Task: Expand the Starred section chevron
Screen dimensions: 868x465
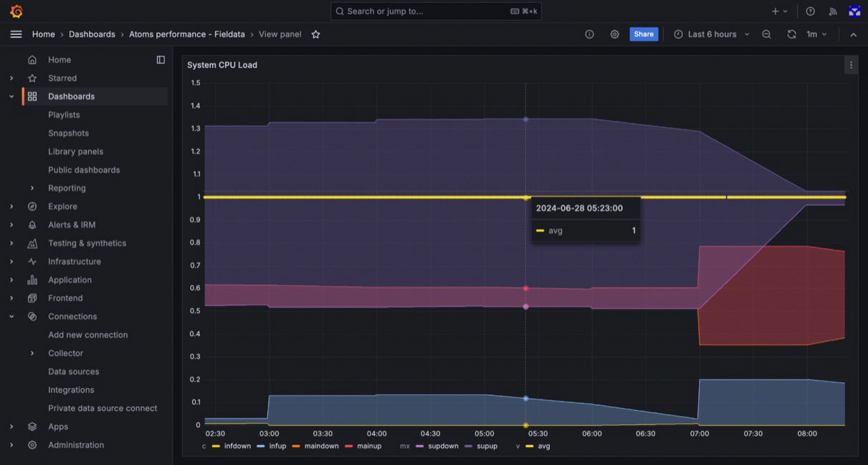Action: pos(11,78)
